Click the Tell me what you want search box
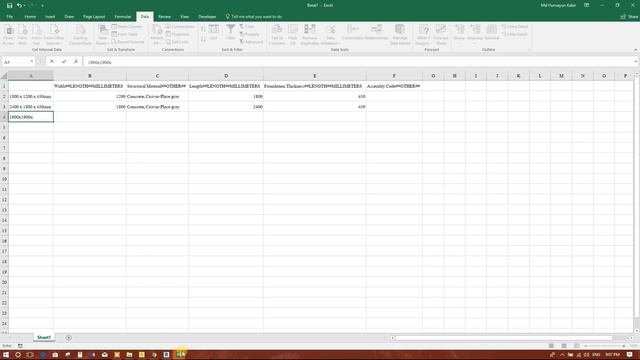This screenshot has width=640, height=360. point(254,17)
